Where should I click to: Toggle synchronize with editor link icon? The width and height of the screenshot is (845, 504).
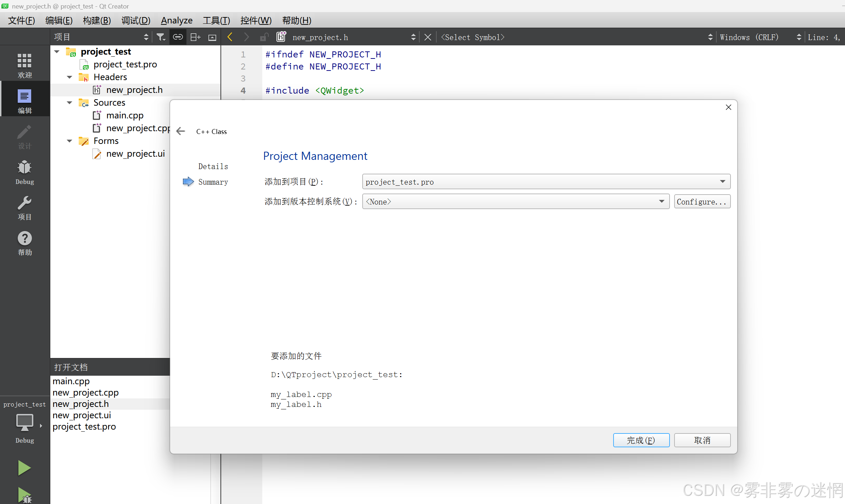click(x=178, y=37)
